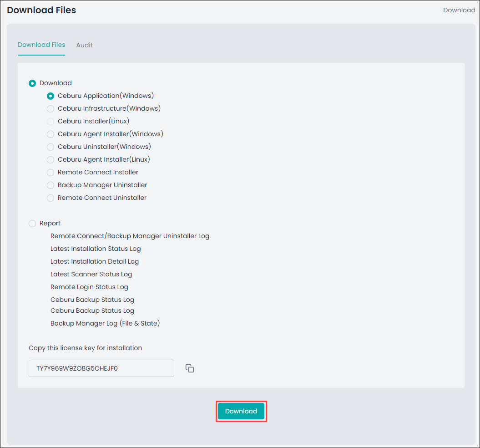This screenshot has height=448, width=480.
Task: Choose Ceburu Application(Windows) option
Action: (x=51, y=96)
